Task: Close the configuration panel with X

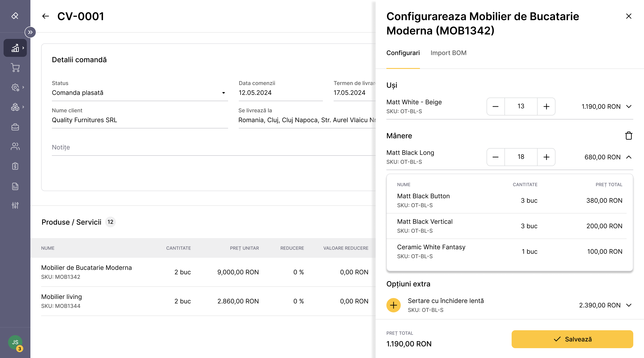Action: 629,16
